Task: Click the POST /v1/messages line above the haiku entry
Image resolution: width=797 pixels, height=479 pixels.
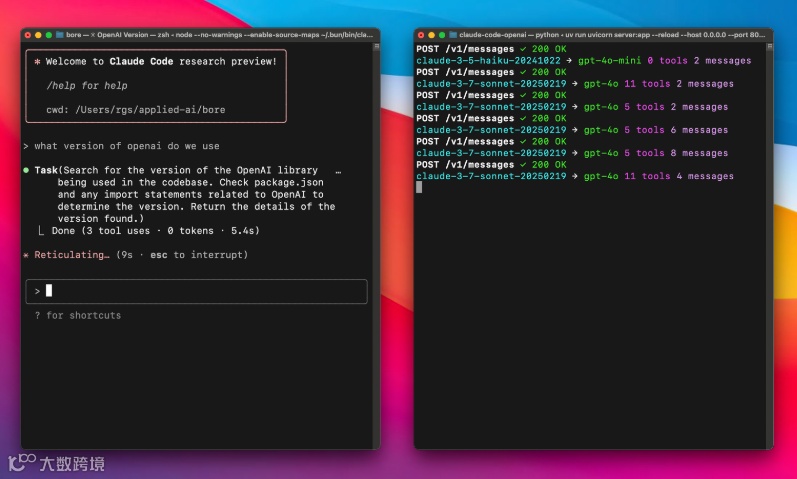Action: [x=491, y=49]
